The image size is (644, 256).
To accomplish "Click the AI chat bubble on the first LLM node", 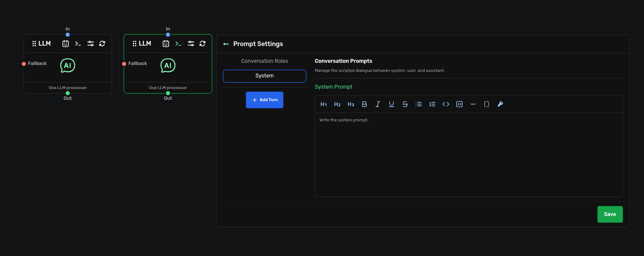I will click(68, 66).
